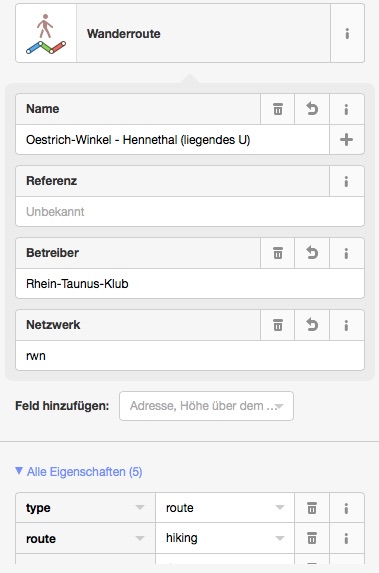Open the Feld hinzufügen dropdown
379x573 pixels.
click(x=206, y=406)
